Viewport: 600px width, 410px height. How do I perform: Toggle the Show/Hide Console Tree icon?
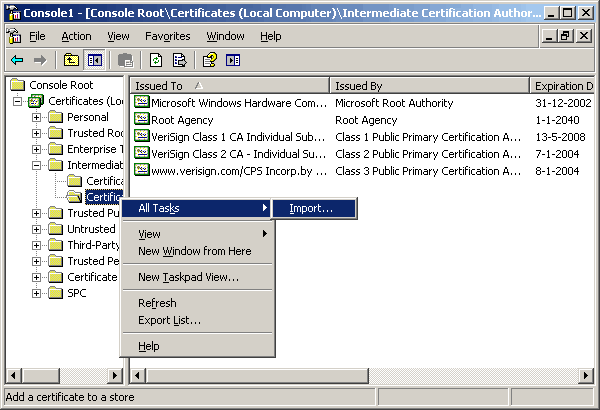pos(95,60)
